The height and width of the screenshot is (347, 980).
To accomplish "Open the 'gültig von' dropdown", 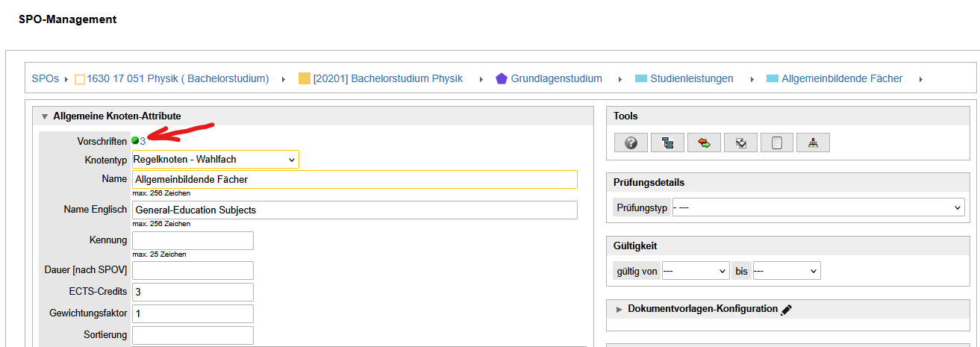I will tap(695, 271).
